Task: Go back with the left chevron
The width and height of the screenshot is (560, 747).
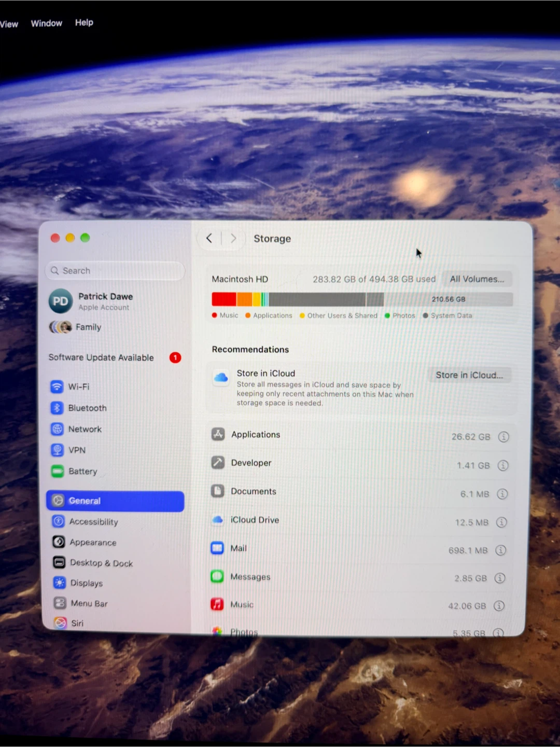Action: pos(209,238)
